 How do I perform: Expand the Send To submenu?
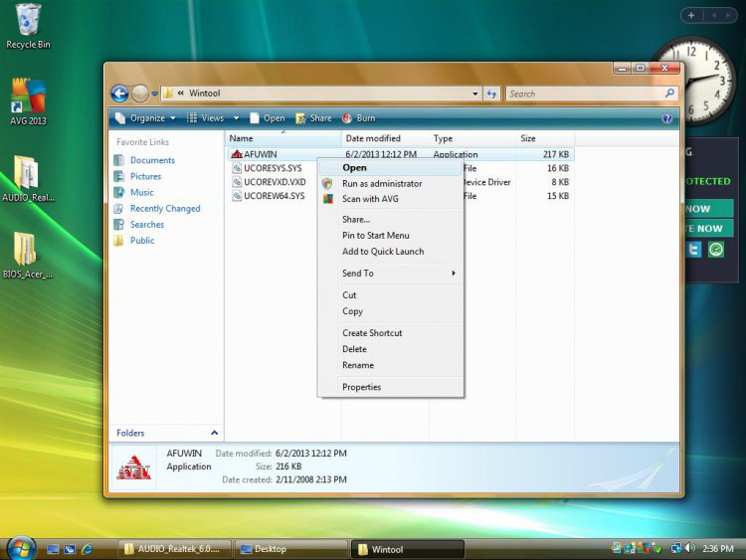coord(398,274)
